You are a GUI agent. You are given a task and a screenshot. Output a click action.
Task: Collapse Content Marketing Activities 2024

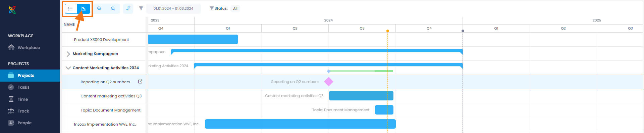pyautogui.click(x=68, y=68)
